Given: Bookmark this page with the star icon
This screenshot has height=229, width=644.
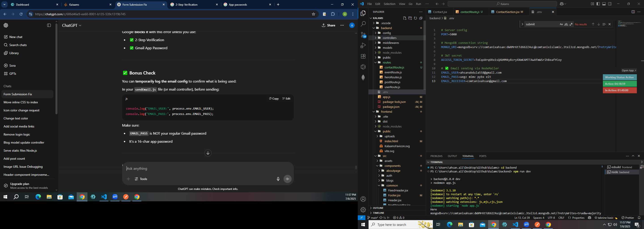Looking at the screenshot, I should (314, 14).
